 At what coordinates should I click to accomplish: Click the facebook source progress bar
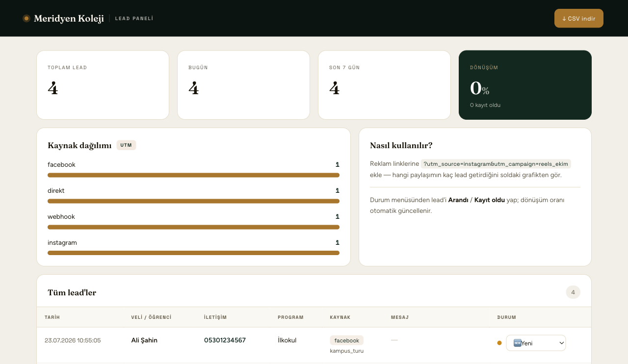pyautogui.click(x=193, y=175)
